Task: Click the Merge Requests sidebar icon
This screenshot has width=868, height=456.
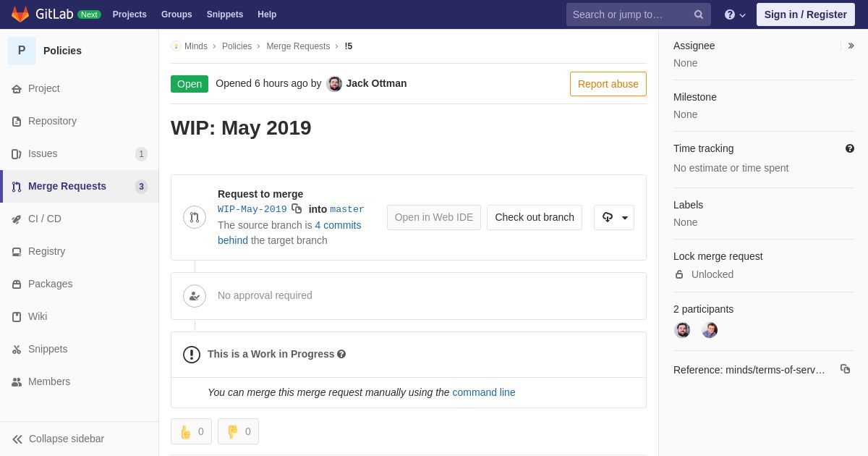Action: pyautogui.click(x=17, y=187)
